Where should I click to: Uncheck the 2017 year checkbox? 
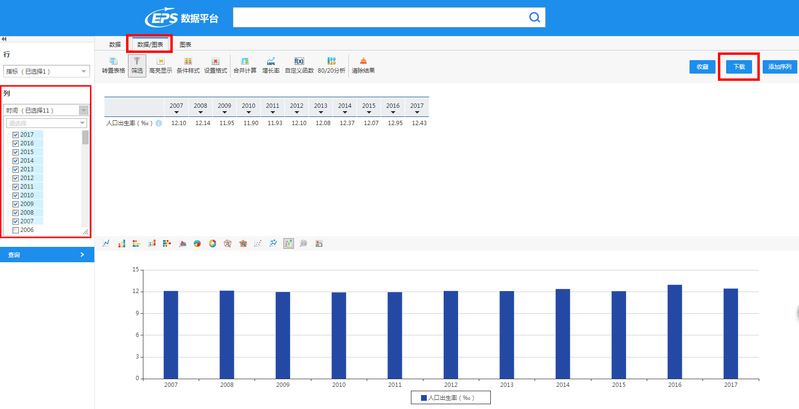pos(15,134)
